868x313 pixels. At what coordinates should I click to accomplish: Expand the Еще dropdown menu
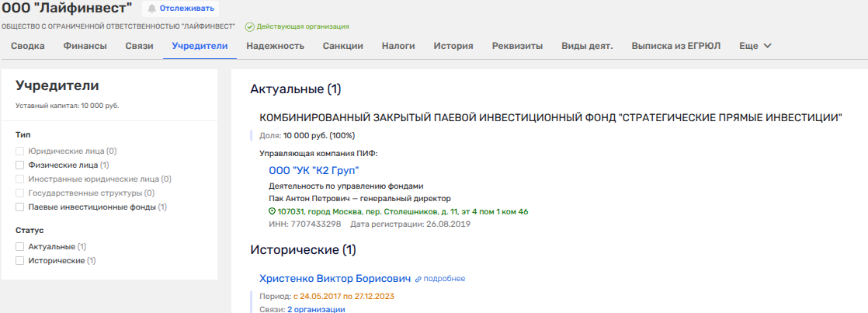click(x=755, y=46)
